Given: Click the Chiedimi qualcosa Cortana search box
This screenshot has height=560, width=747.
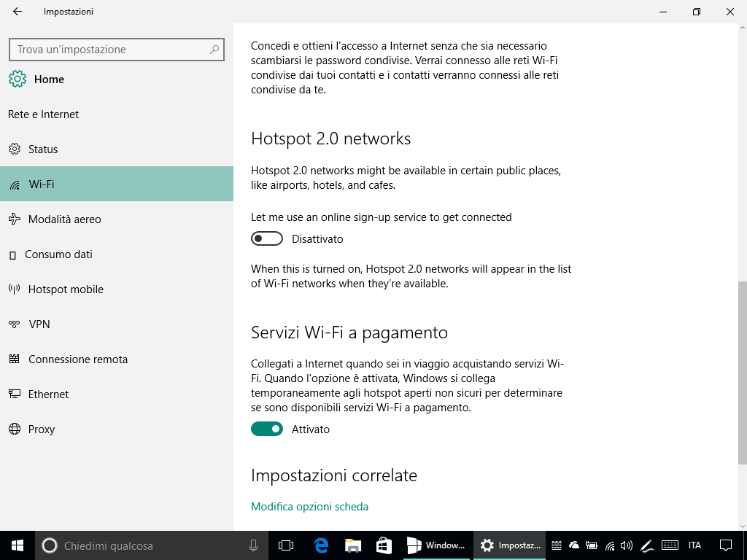Looking at the screenshot, I should (152, 545).
